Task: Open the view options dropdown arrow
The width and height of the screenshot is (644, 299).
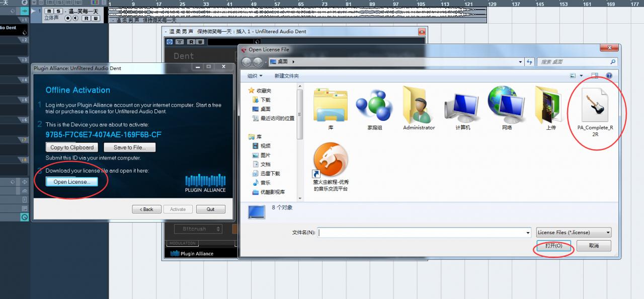Action: (x=581, y=76)
